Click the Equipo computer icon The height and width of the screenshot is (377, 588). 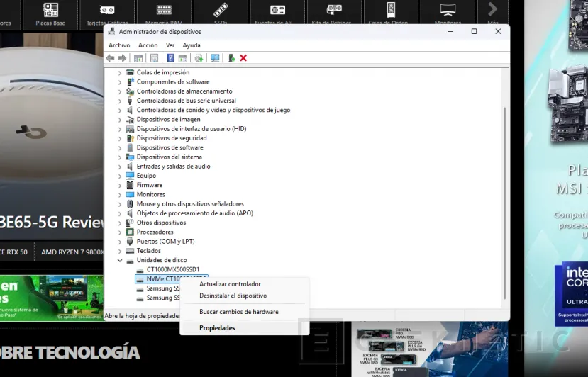coord(130,176)
